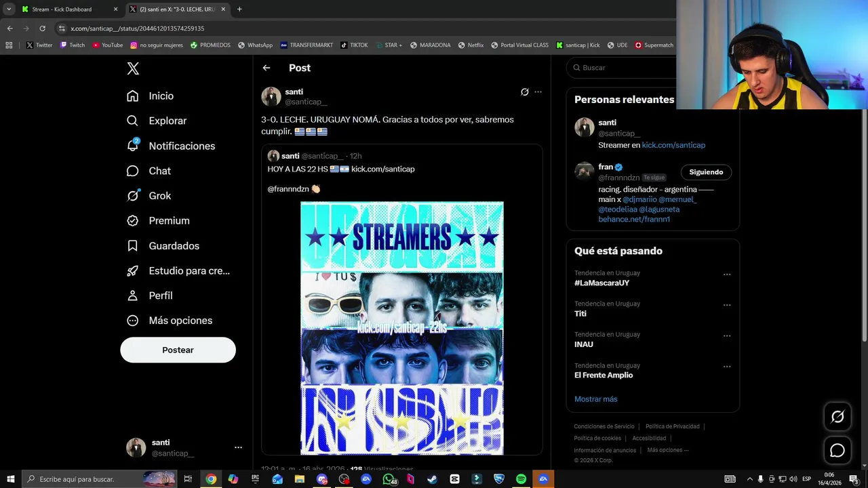Image resolution: width=868 pixels, height=488 pixels.
Task: Open Estudio para creadores
Action: pos(178,271)
